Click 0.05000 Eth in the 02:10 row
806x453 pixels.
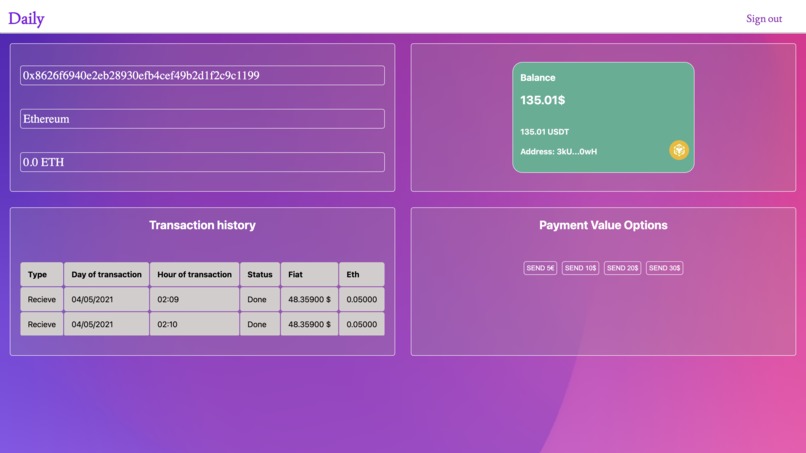(361, 324)
